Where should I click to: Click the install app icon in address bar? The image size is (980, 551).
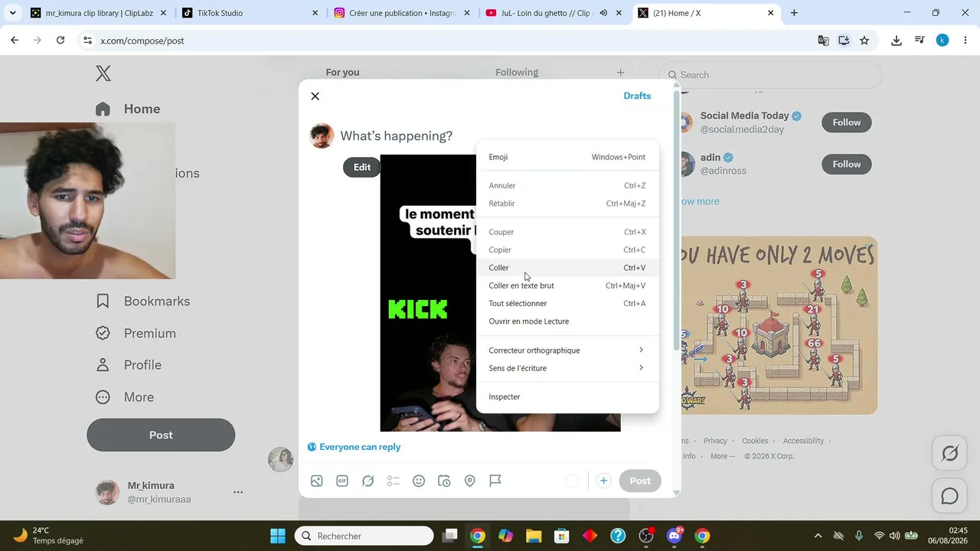click(x=844, y=41)
